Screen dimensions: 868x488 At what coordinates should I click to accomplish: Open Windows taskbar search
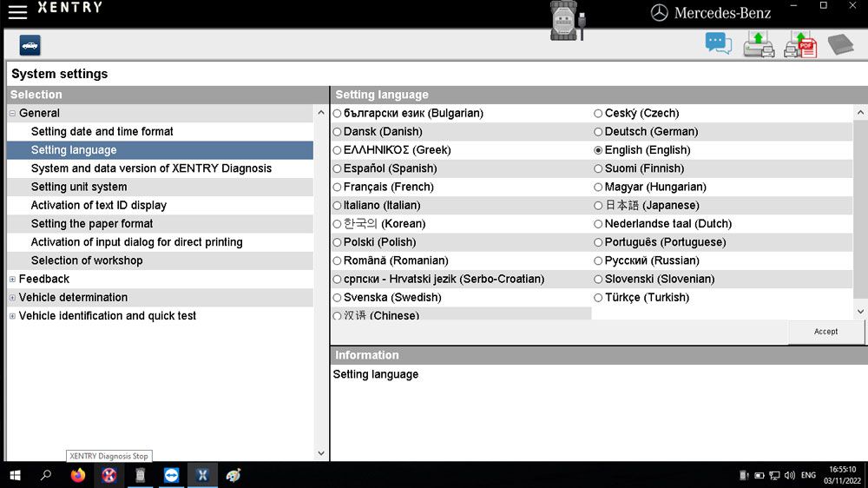[46, 475]
